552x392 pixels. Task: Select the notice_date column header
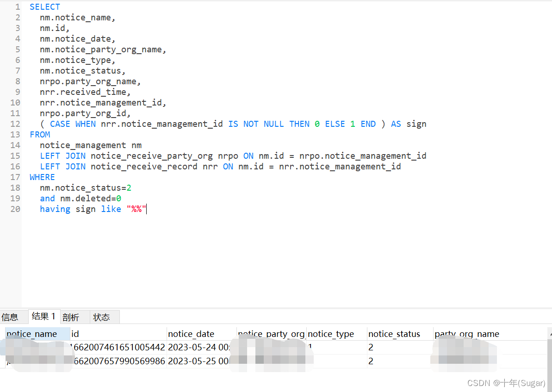coord(191,334)
